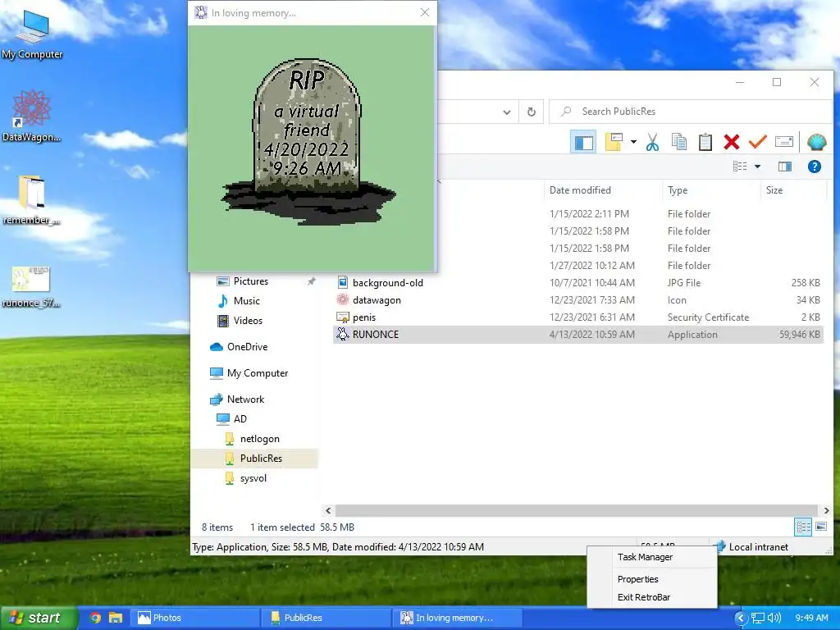Select the security certificate file row
Image resolution: width=840 pixels, height=630 pixels.
pyautogui.click(x=578, y=317)
